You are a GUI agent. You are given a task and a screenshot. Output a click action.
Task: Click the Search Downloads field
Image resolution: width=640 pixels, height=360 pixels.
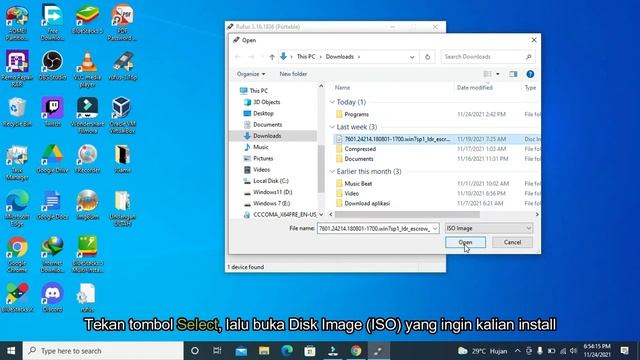[x=487, y=57]
